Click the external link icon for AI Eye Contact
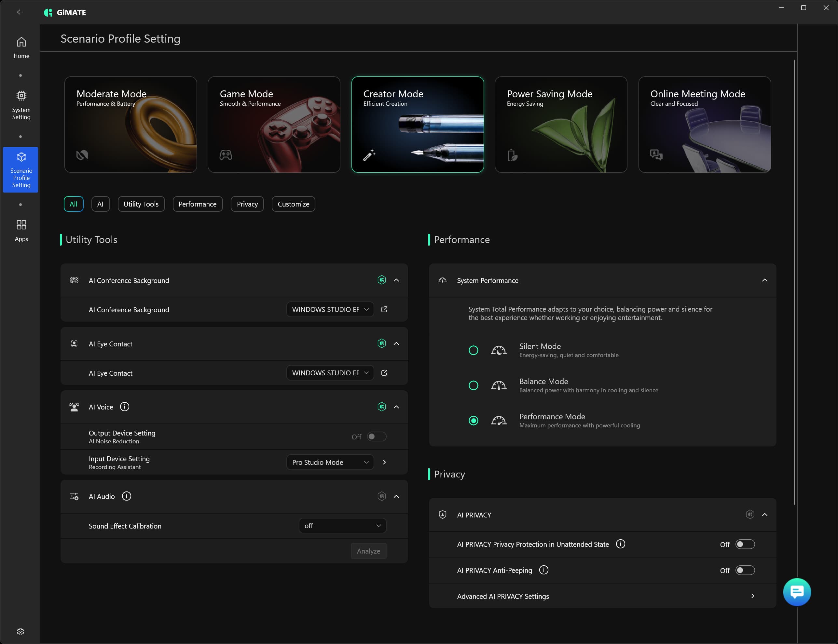The height and width of the screenshot is (644, 838). pos(384,373)
